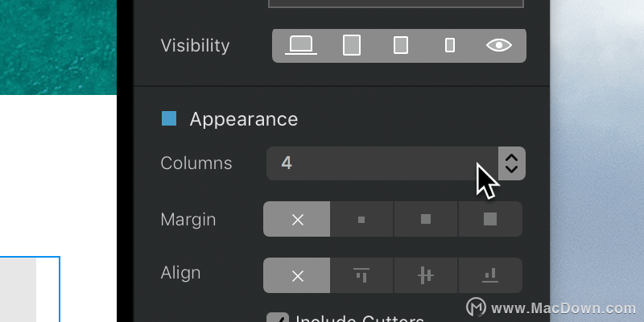Click the text field above Visibility
This screenshot has width=644, height=322.
click(x=396, y=4)
